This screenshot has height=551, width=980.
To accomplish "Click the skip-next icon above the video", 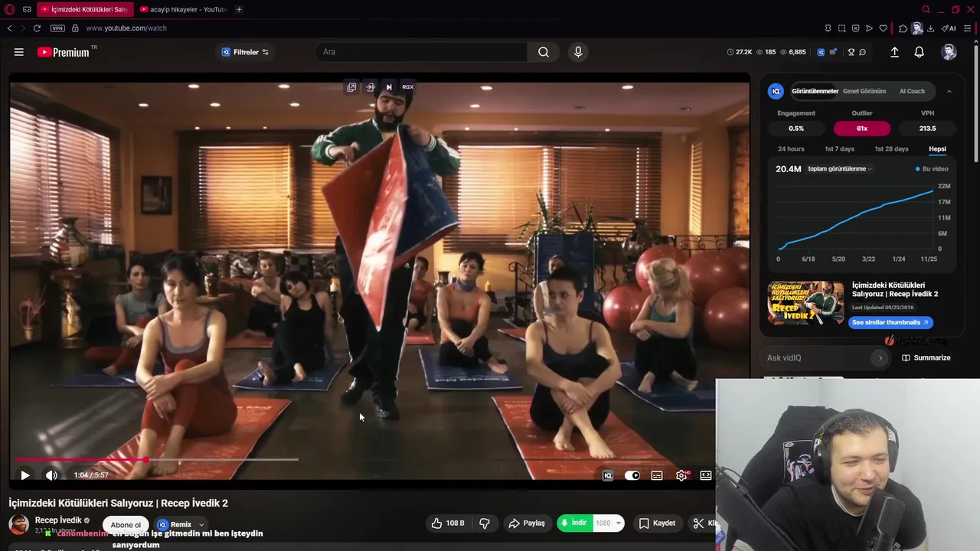I will coord(389,87).
